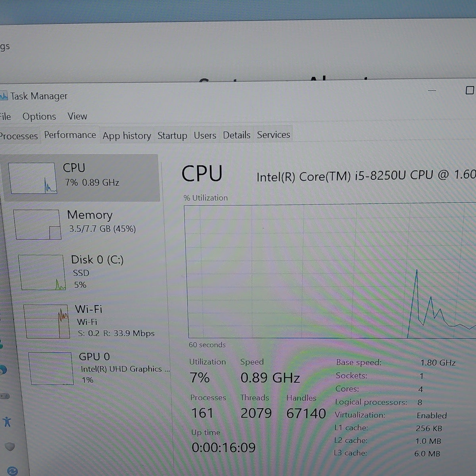This screenshot has height=476, width=476.
Task: Click the Wi-Fi mini graph thumbnail
Action: pos(47,321)
